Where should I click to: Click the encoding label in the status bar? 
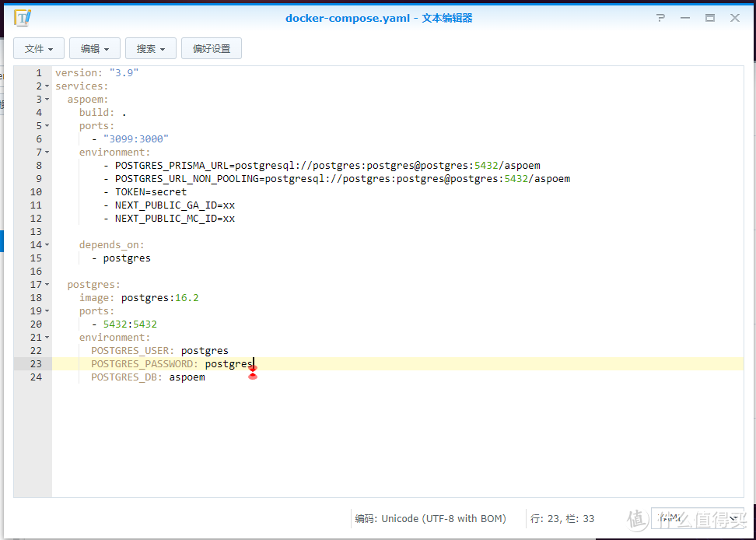point(430,518)
